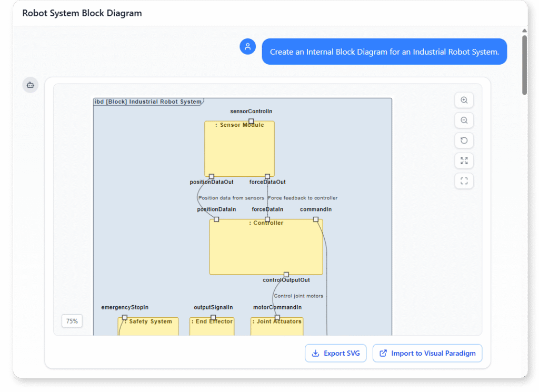Image resolution: width=539 pixels, height=392 pixels.
Task: Click the vertical scrollbar thumb
Action: (524, 64)
